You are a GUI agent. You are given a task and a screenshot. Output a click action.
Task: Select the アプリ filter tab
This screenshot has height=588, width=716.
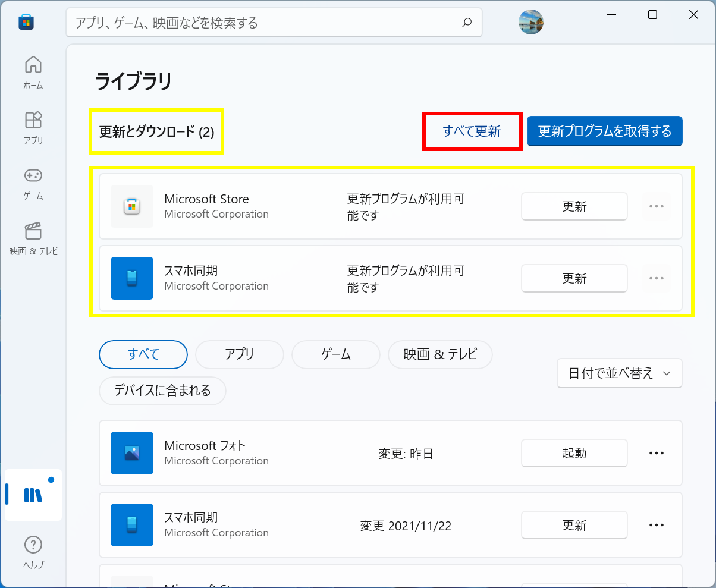point(240,354)
